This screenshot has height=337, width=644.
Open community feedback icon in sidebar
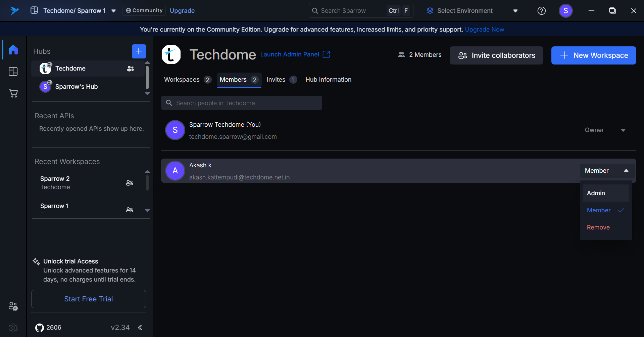13,306
